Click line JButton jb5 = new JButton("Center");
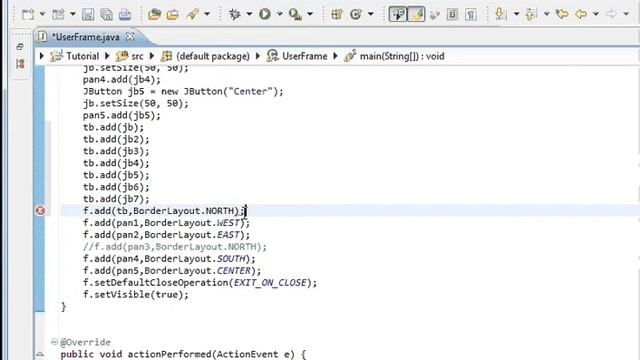The width and height of the screenshot is (640, 360). (x=183, y=91)
